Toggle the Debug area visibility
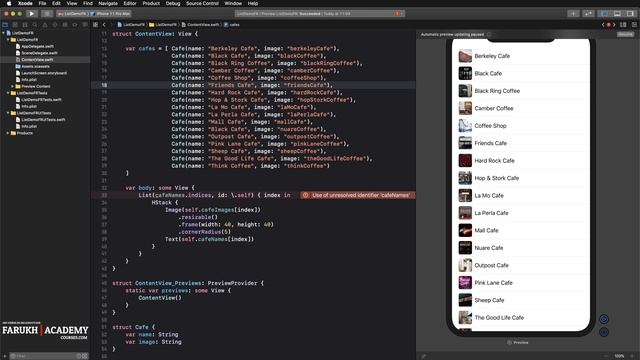 (x=618, y=13)
